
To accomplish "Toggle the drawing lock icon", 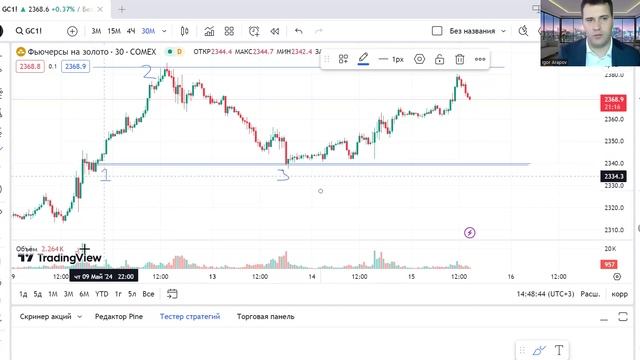I will tap(439, 59).
